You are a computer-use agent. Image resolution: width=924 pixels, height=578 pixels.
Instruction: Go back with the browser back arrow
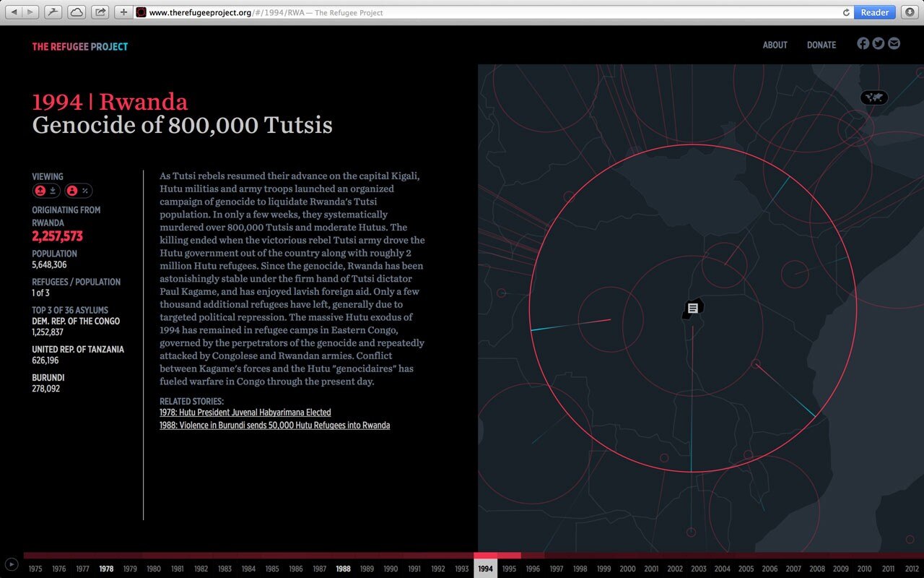coord(14,12)
